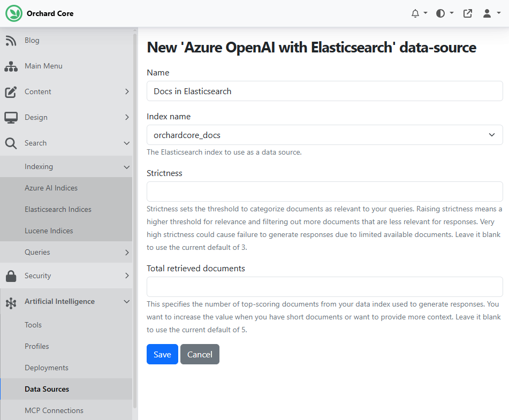The image size is (509, 420).
Task: Click the Total retrieved documents label
Action: pos(196,269)
